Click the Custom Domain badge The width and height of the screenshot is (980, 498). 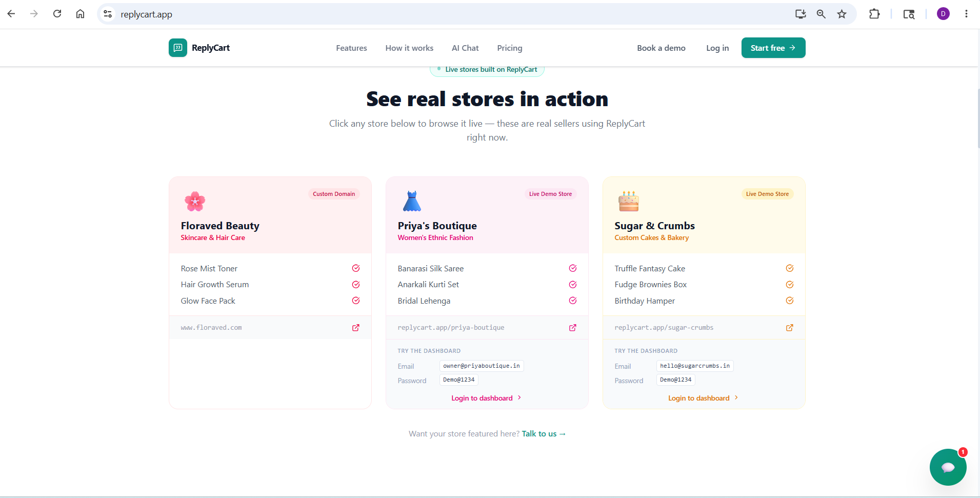pos(334,194)
